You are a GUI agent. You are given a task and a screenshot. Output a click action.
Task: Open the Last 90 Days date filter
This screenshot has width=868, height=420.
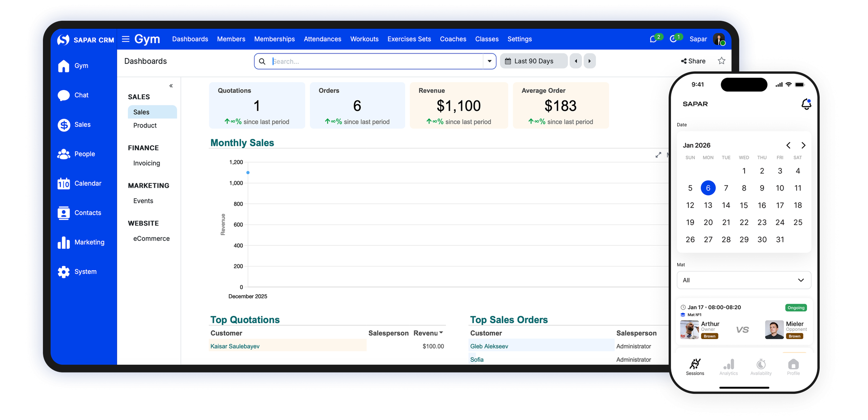point(533,61)
